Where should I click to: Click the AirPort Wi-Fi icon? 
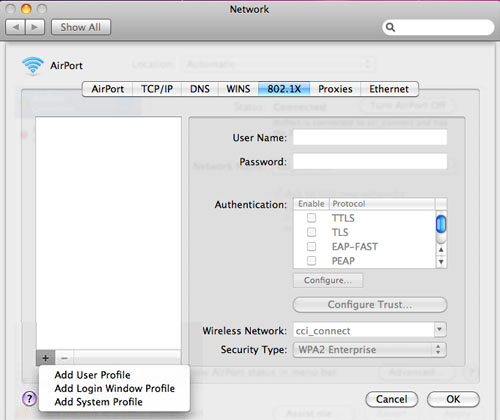pos(32,66)
